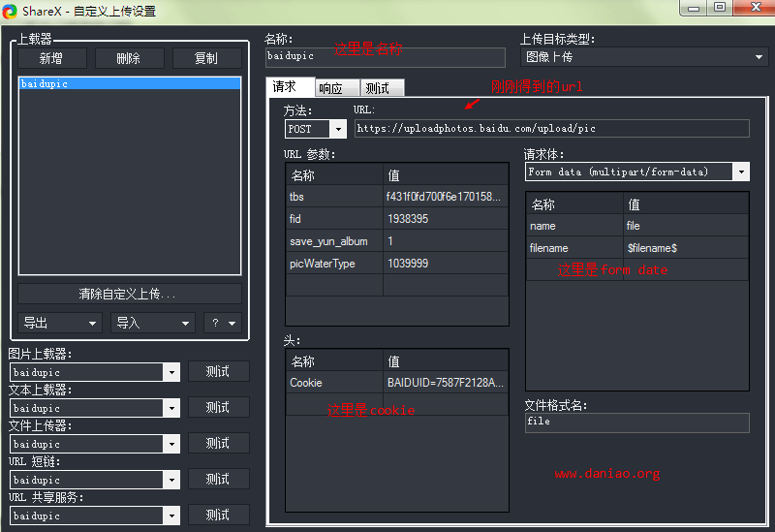Click 值 column header in URL 参数 table
The width and height of the screenshot is (775, 532).
tap(446, 174)
